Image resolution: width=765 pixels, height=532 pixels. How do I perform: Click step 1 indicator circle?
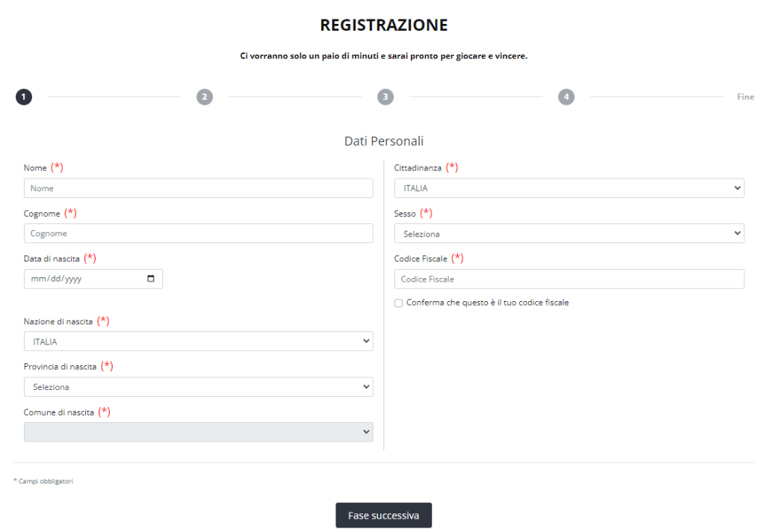(23, 96)
